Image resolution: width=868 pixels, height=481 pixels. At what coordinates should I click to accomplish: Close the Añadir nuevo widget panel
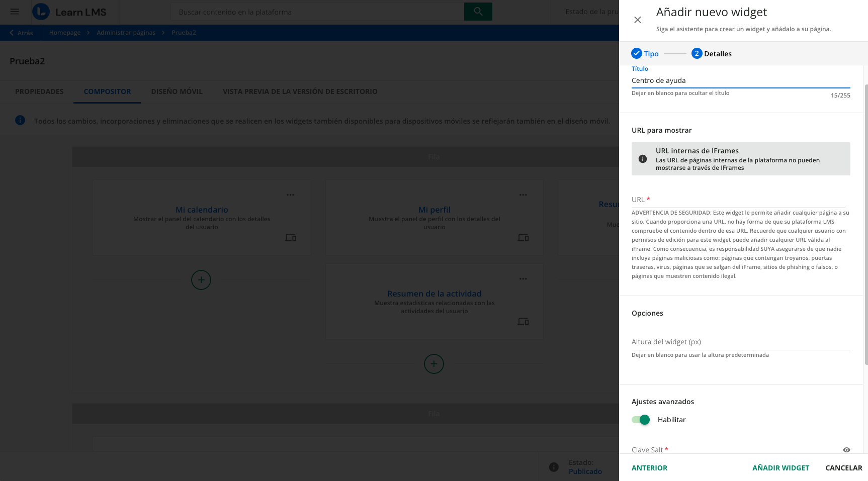(637, 20)
